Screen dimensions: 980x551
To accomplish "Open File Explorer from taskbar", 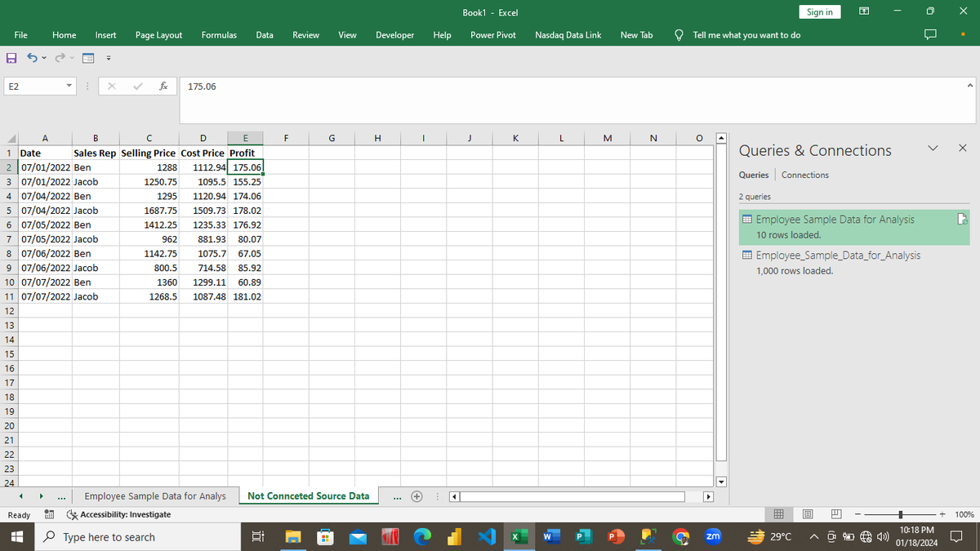I will (292, 537).
